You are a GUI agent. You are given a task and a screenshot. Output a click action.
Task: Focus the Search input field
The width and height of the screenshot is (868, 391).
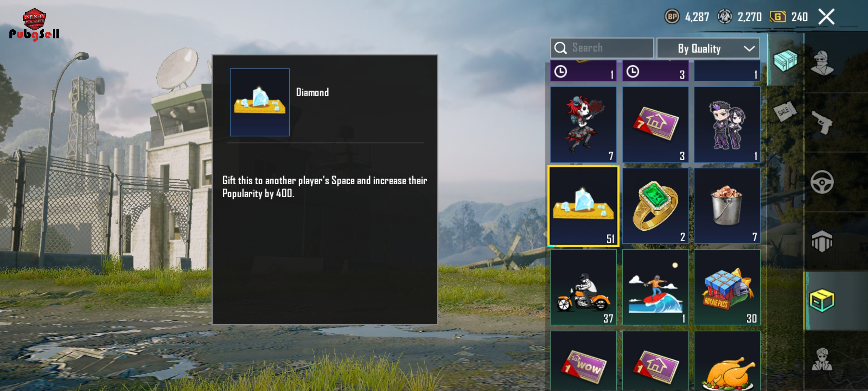pyautogui.click(x=602, y=48)
